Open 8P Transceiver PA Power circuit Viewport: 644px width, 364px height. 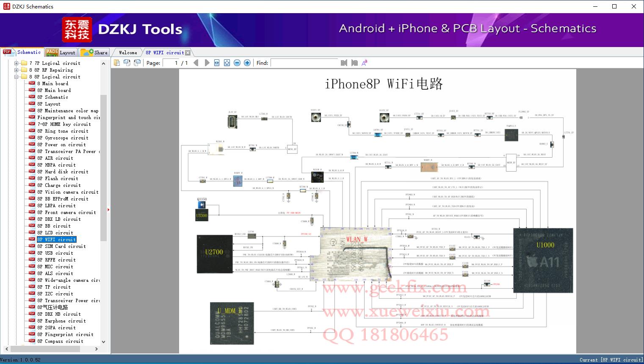(69, 151)
